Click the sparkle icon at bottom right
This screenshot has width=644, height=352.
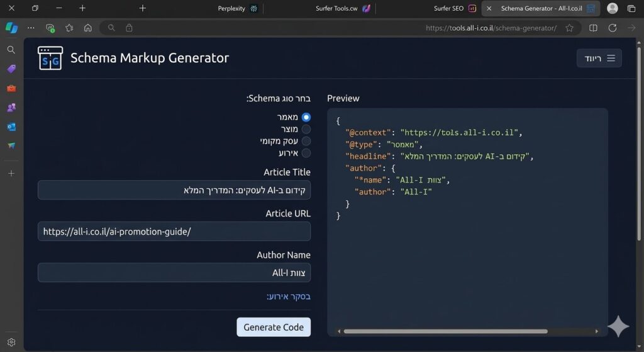point(618,326)
